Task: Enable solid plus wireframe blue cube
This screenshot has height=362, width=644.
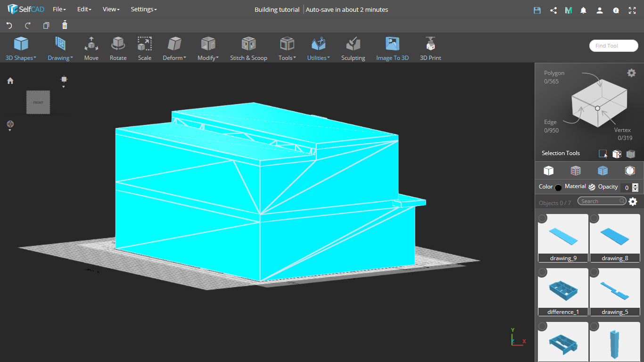Action: click(x=603, y=171)
